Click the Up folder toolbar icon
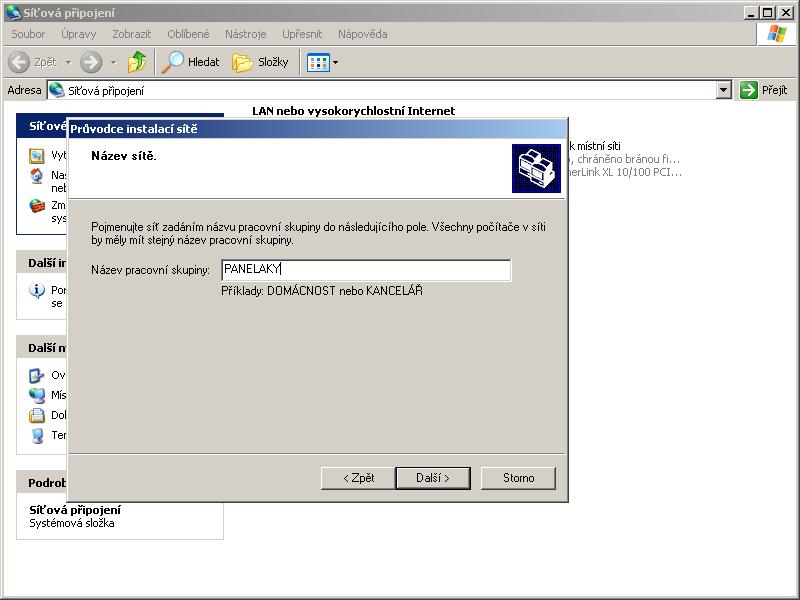 point(137,62)
